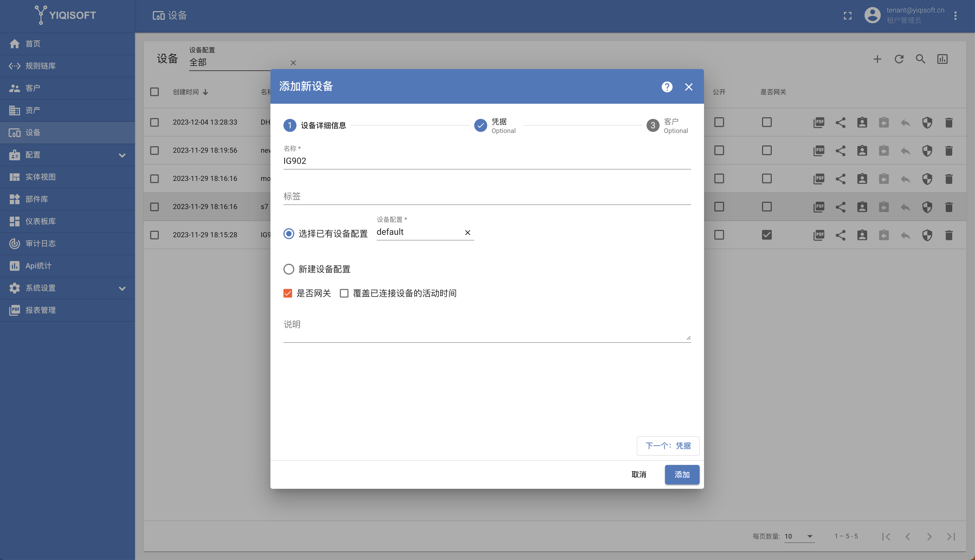Click share icon in the second device row
Viewport: 975px width, 560px height.
pyautogui.click(x=840, y=151)
